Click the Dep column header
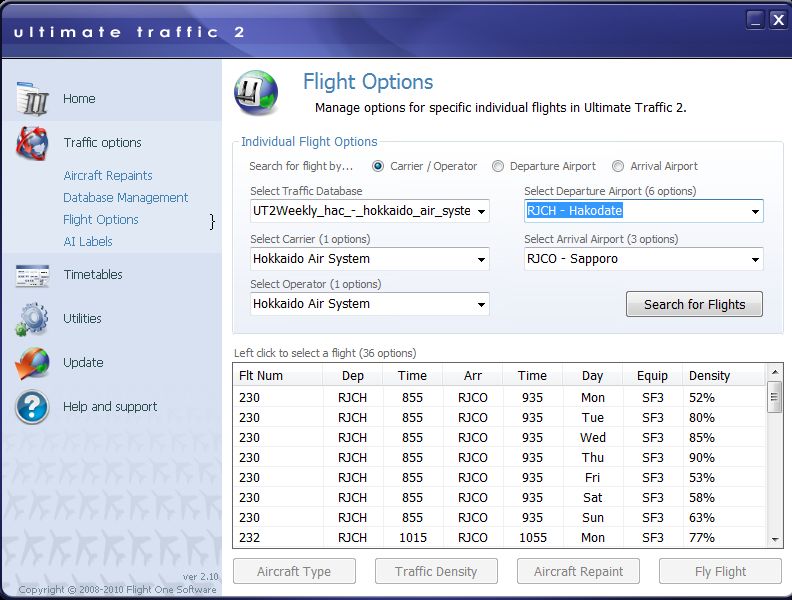This screenshot has width=792, height=600. pyautogui.click(x=353, y=376)
